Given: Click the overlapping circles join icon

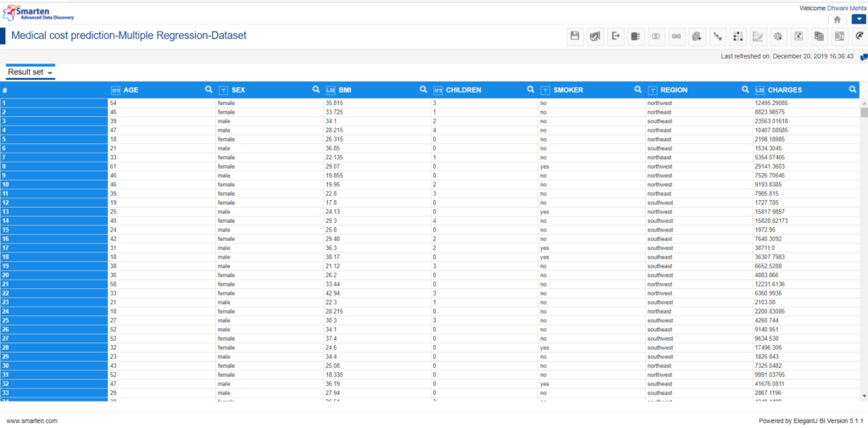Looking at the screenshot, I should 656,36.
